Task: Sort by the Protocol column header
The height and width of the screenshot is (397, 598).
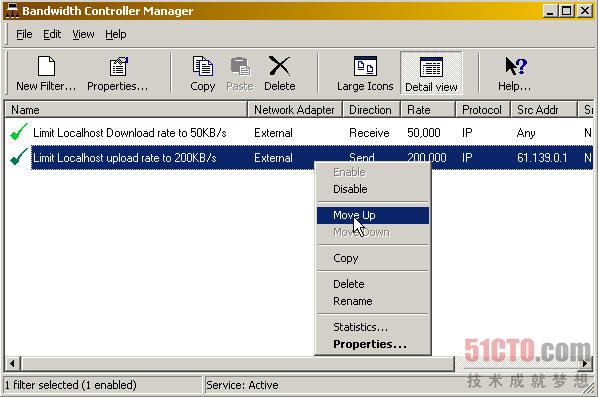Action: coord(483,110)
